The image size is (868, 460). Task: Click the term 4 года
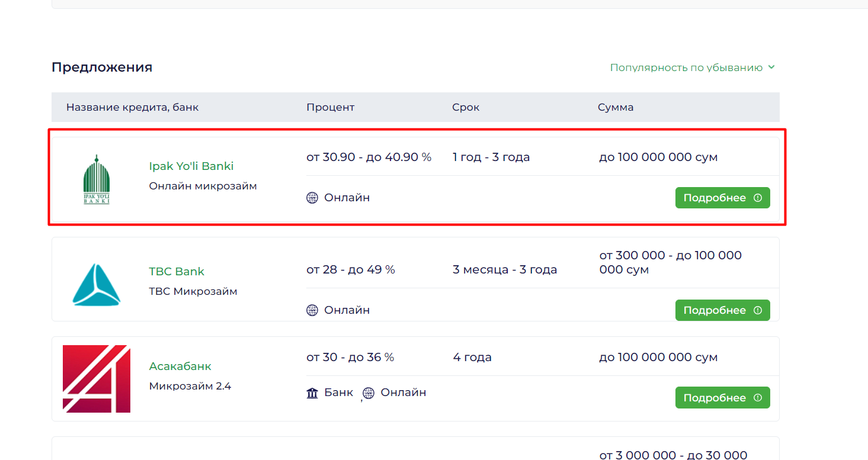tap(472, 358)
